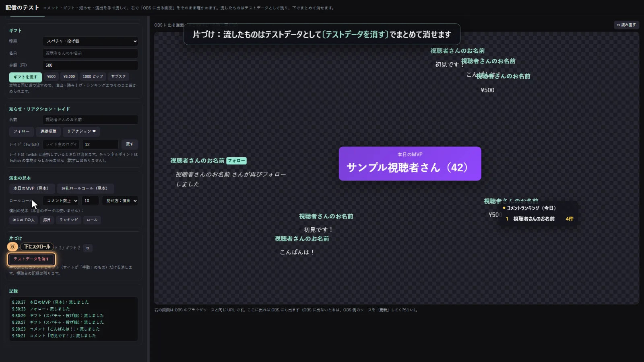The image size is (644, 362).
Task: Click the レイド主のログイン input field
Action: [62, 144]
